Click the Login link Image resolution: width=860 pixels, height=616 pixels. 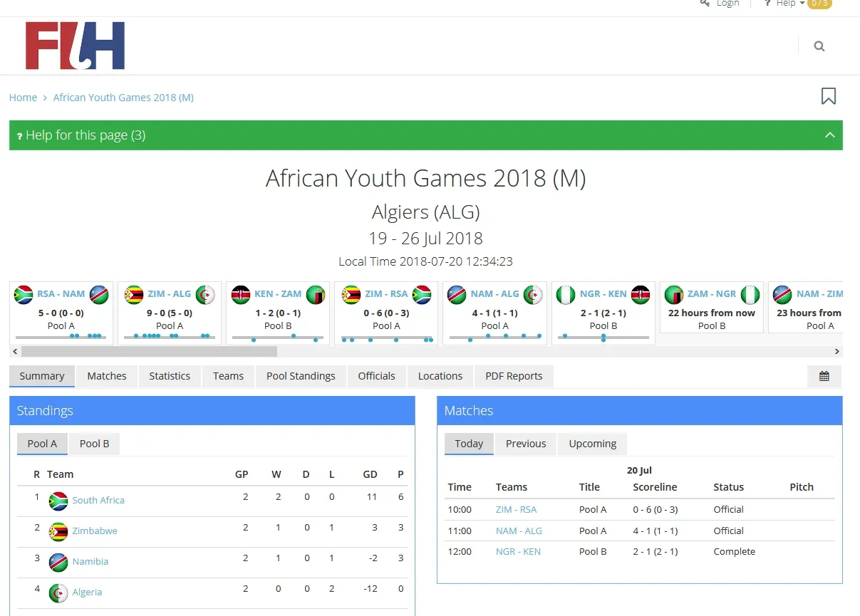727,4
